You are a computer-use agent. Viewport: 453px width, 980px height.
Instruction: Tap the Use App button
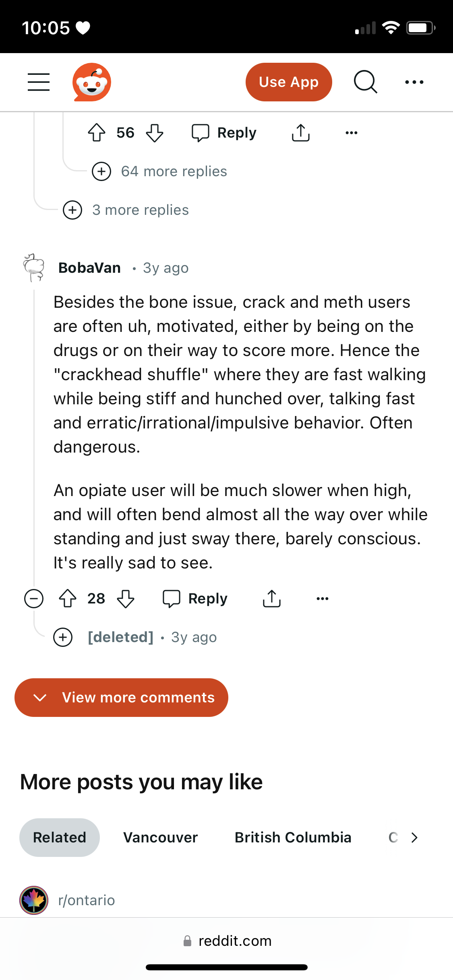pos(289,82)
